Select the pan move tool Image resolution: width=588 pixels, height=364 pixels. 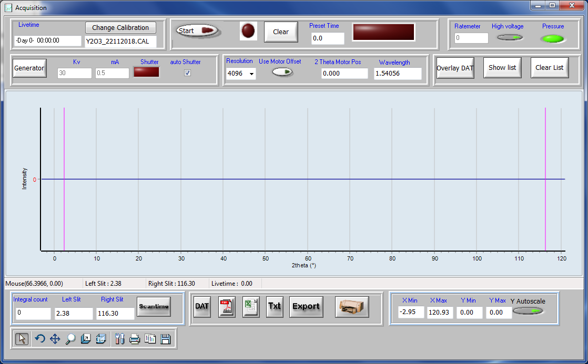(x=55, y=339)
